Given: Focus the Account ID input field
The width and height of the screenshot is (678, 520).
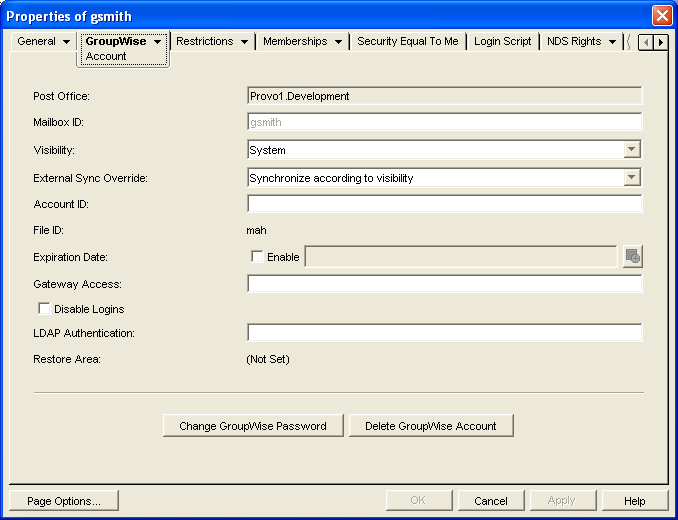Looking at the screenshot, I should pyautogui.click(x=445, y=204).
